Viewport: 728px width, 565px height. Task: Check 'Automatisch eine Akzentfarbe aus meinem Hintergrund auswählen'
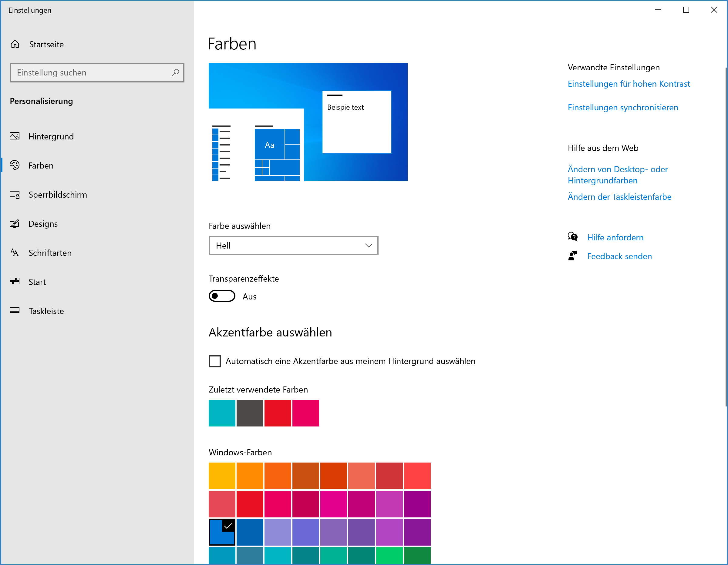click(x=215, y=361)
